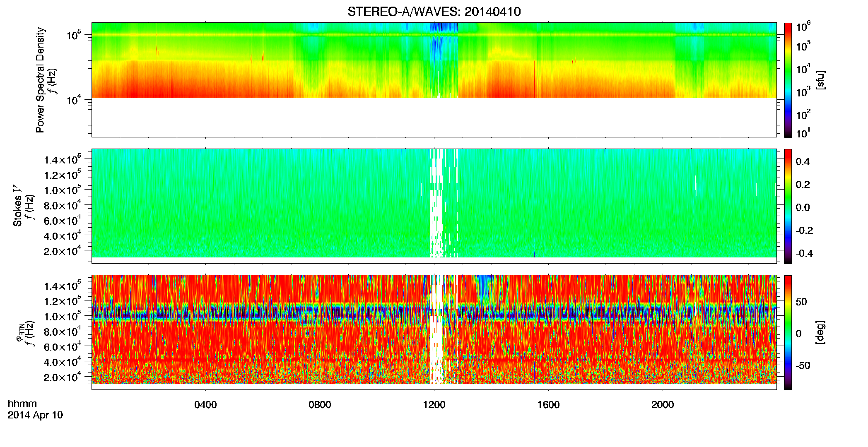Click the Stokes V spectrogram panel
The image size is (868, 447).
[x=434, y=206]
